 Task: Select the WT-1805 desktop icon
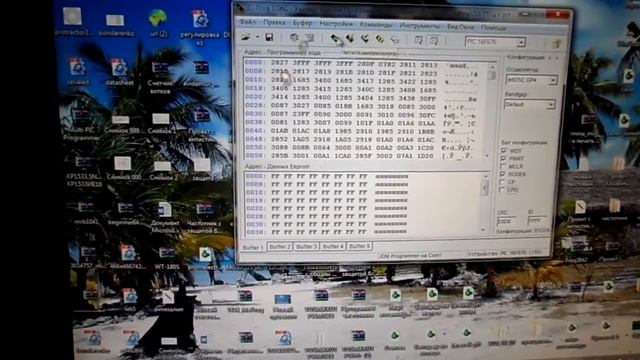pyautogui.click(x=167, y=258)
